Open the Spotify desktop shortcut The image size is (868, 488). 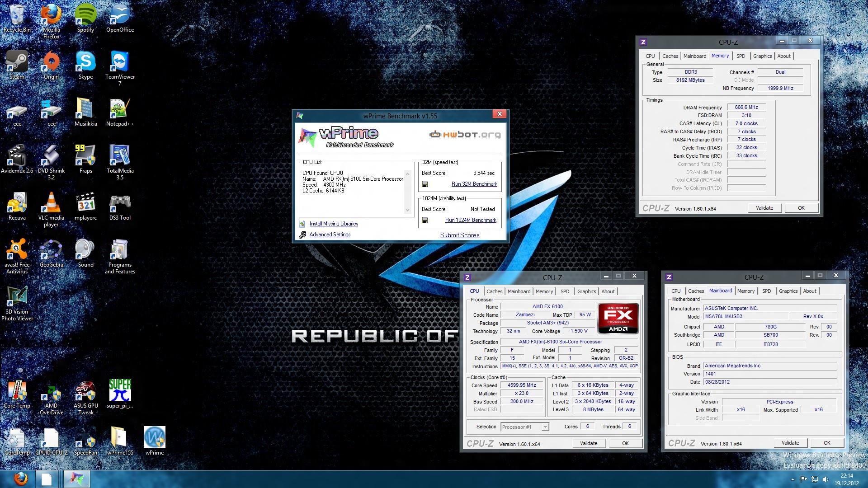tap(85, 19)
